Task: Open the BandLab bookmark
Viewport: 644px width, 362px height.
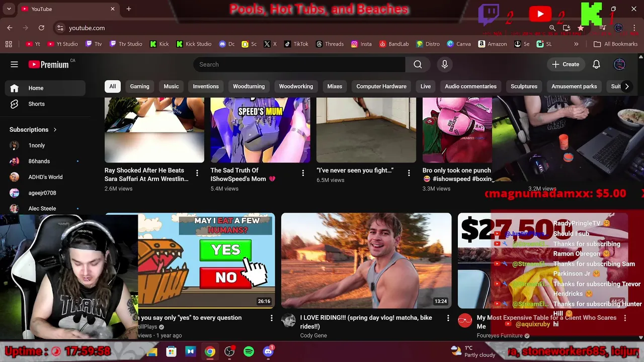Action: coord(393,44)
